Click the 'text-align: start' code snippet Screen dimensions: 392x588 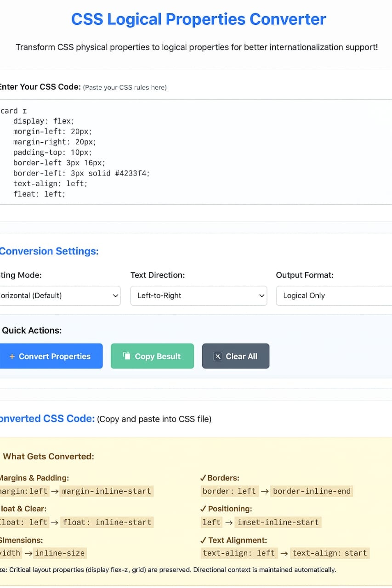(330, 553)
